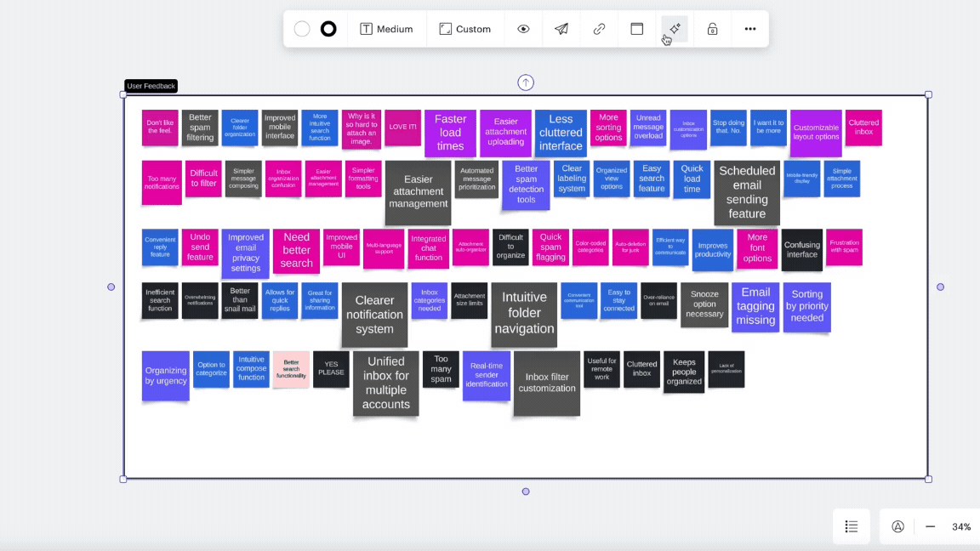
Task: Select the 'Scheduled email sending feature' sticky note
Action: pos(746,192)
